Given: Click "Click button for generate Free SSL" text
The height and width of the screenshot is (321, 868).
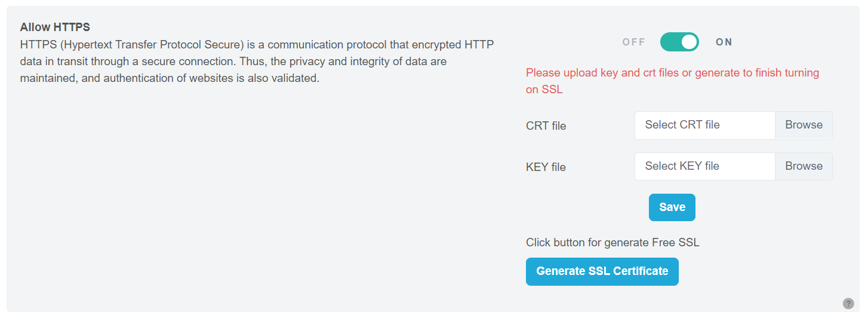Looking at the screenshot, I should 612,243.
